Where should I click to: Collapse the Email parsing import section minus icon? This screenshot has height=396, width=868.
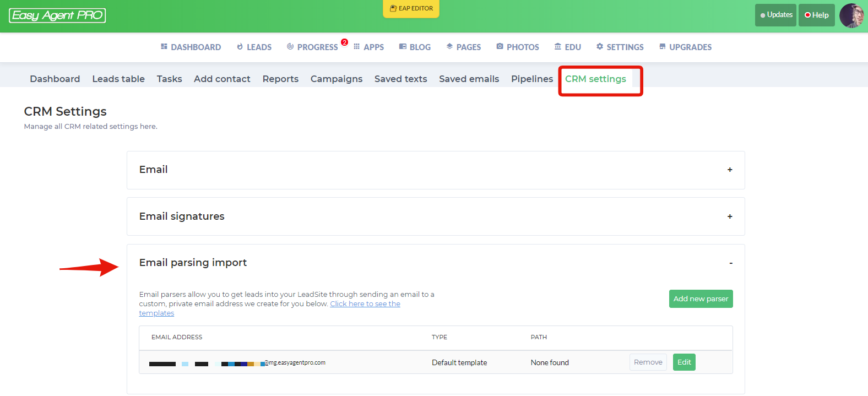coord(731,263)
